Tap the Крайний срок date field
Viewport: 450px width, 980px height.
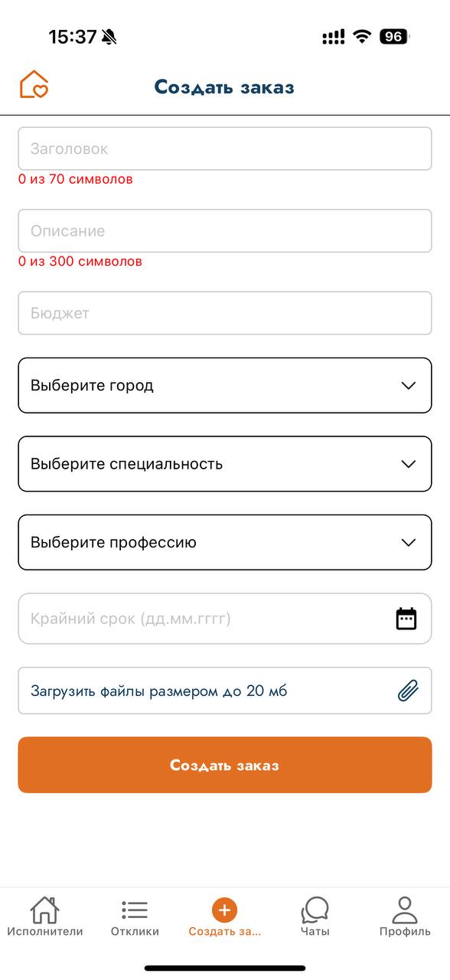click(225, 619)
